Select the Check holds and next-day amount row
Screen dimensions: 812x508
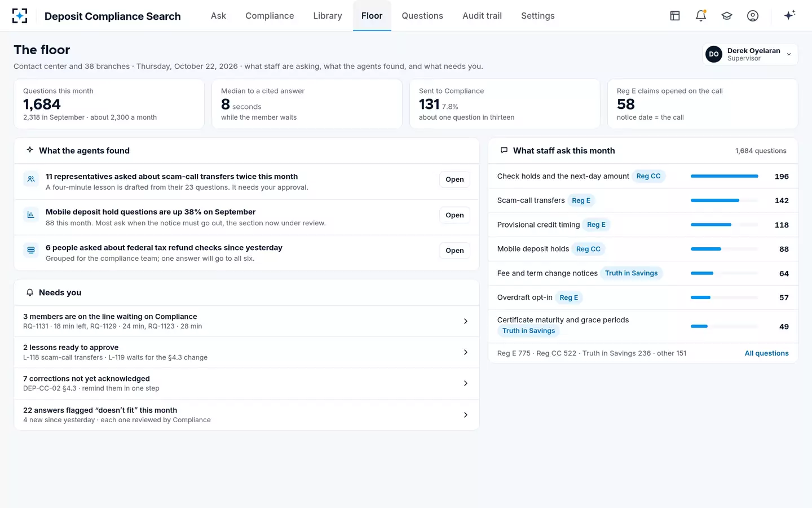click(643, 176)
